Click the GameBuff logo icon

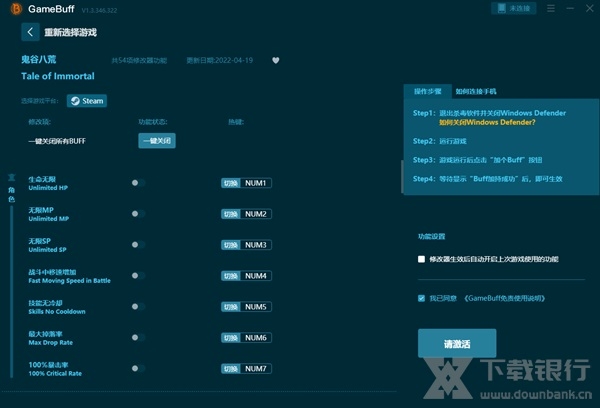pyautogui.click(x=13, y=8)
